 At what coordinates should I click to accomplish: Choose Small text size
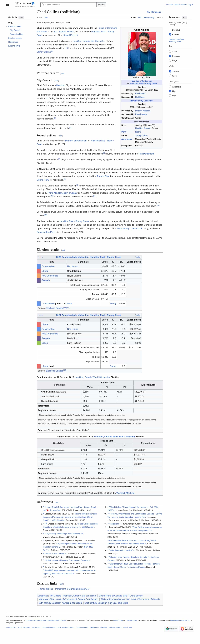[170, 52]
